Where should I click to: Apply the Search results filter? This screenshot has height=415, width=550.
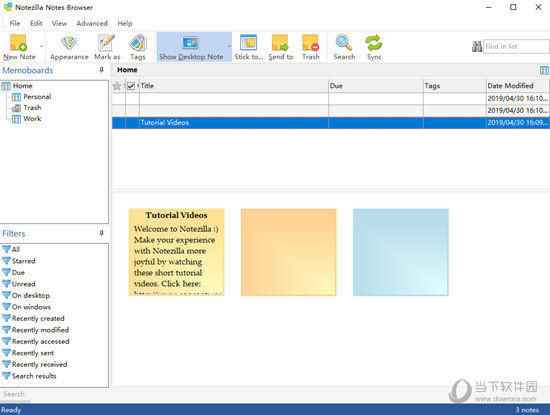click(x=34, y=376)
